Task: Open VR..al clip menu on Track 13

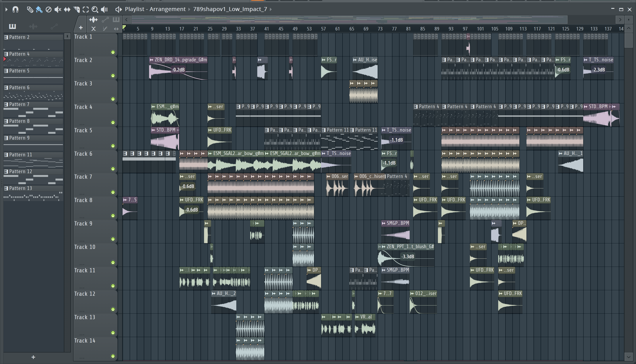Action: pos(357,317)
